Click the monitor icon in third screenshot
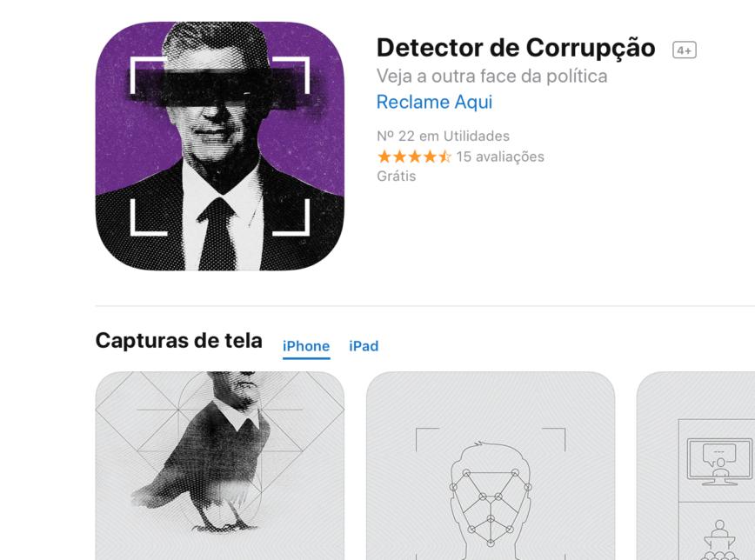The height and width of the screenshot is (560, 755). point(719,461)
